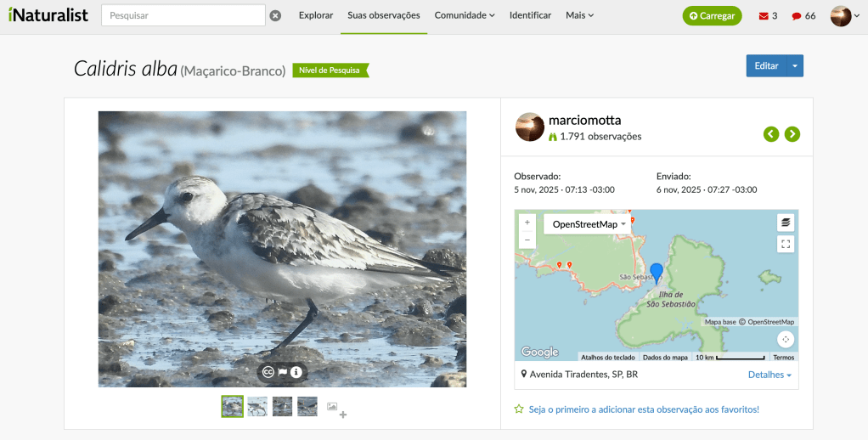
Task: Select the second photo thumbnail
Action: [x=257, y=407]
